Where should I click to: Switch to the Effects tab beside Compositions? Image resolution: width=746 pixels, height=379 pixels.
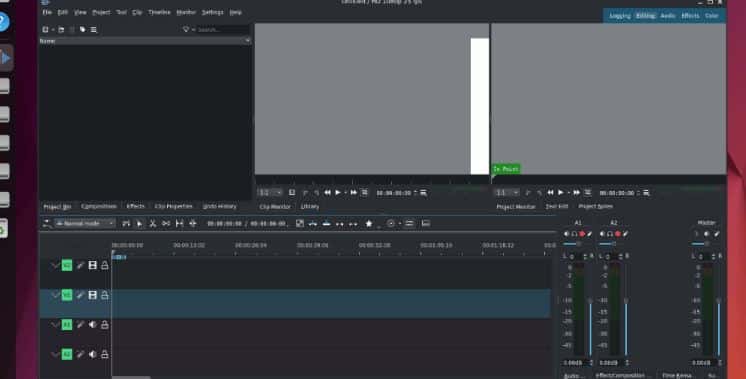pyautogui.click(x=136, y=206)
